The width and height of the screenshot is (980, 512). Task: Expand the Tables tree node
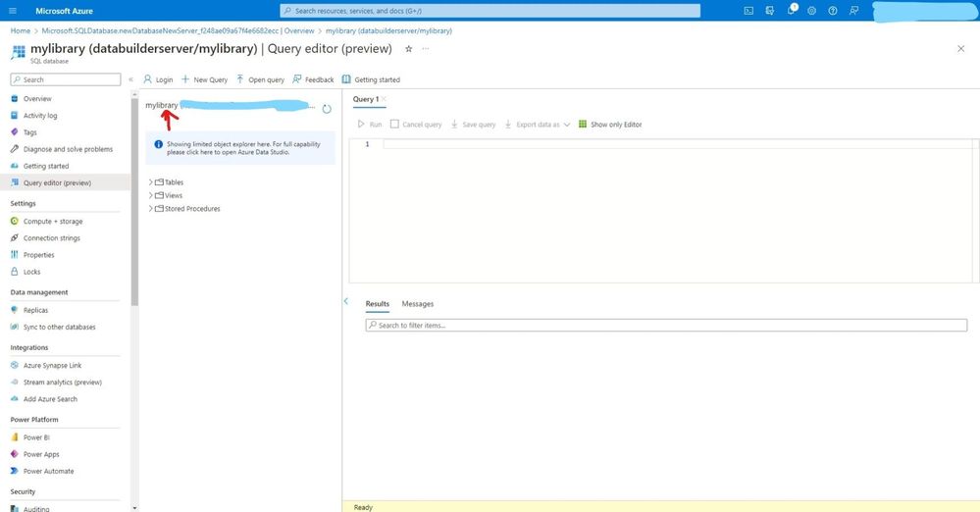tap(151, 181)
